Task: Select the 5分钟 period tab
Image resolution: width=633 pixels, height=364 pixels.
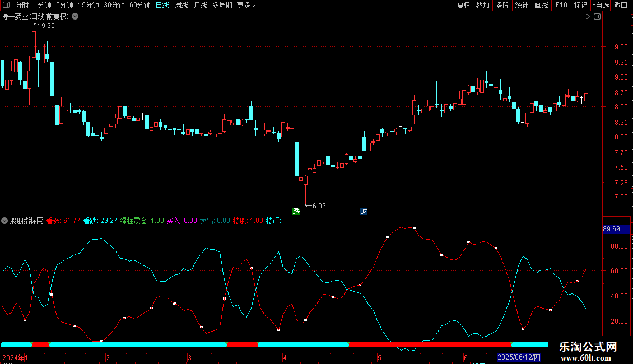Action: pyautogui.click(x=64, y=5)
